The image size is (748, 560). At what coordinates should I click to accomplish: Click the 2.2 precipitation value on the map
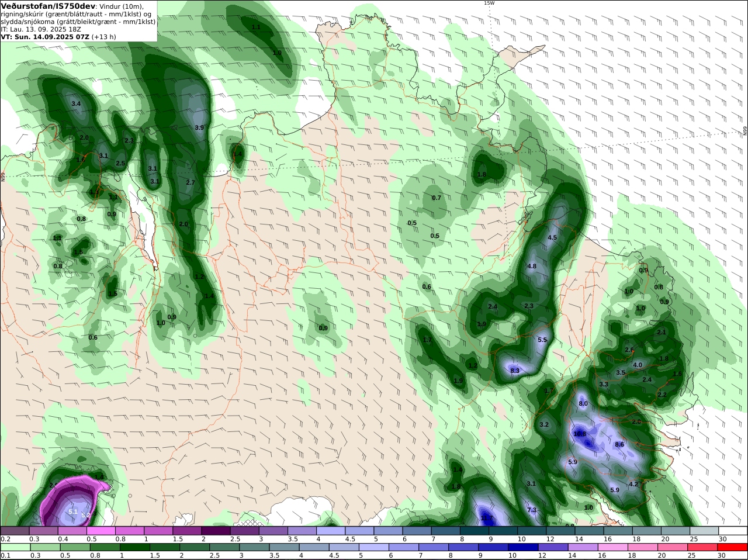(662, 395)
